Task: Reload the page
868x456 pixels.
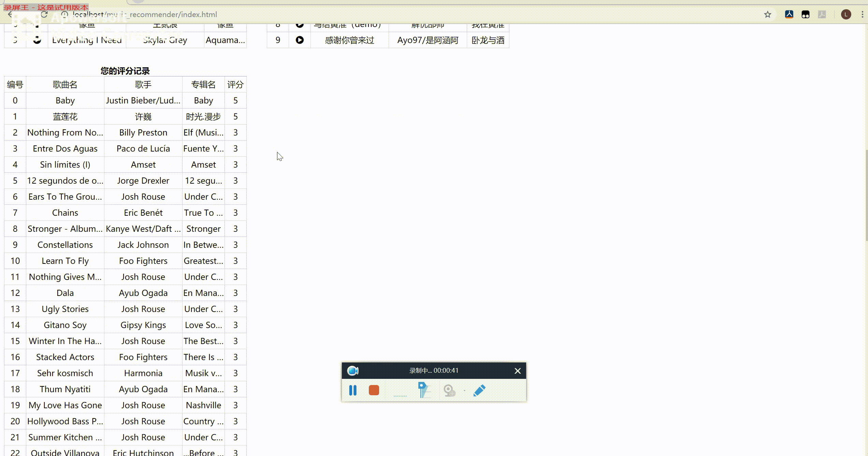Action: click(44, 15)
